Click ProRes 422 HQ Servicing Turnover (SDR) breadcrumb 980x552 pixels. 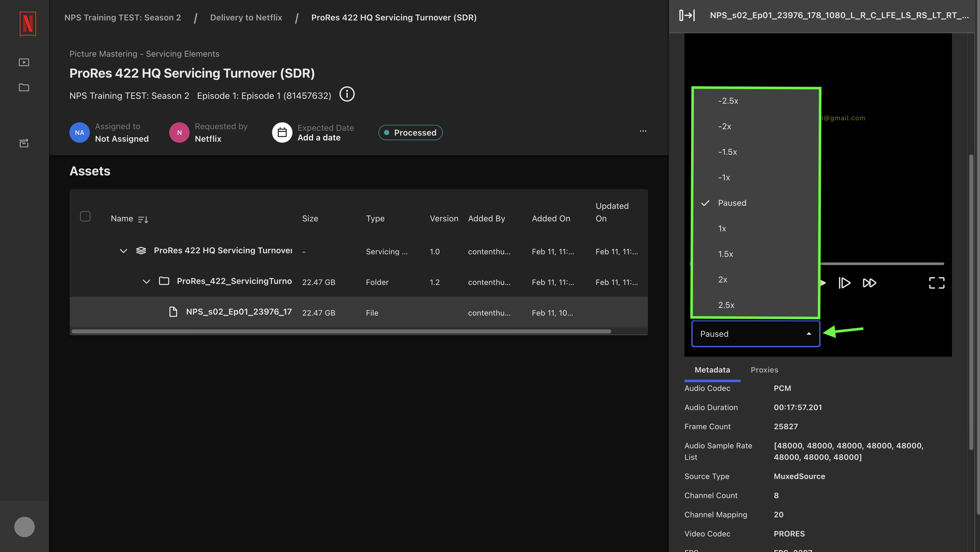click(x=394, y=18)
